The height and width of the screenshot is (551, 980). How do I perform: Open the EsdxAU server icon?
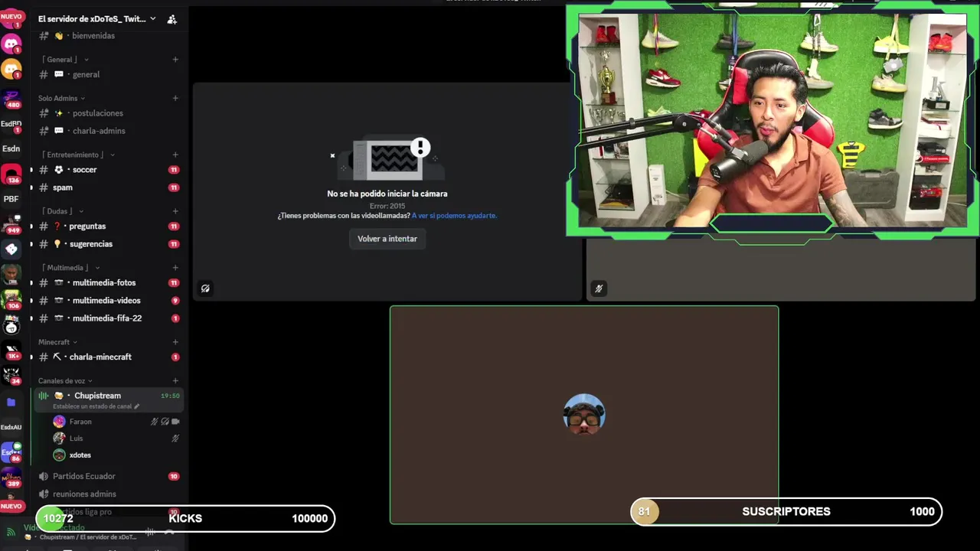tap(11, 427)
